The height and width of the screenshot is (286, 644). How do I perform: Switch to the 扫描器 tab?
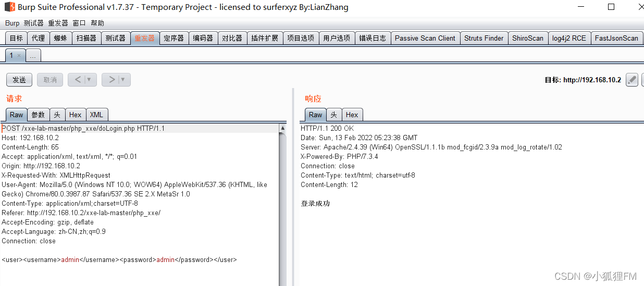coord(86,38)
